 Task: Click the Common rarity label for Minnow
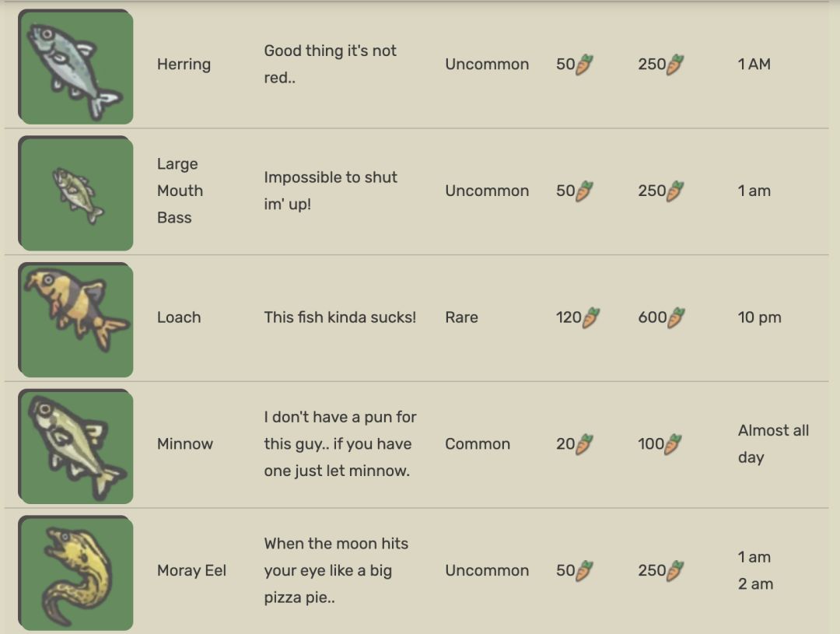point(478,444)
